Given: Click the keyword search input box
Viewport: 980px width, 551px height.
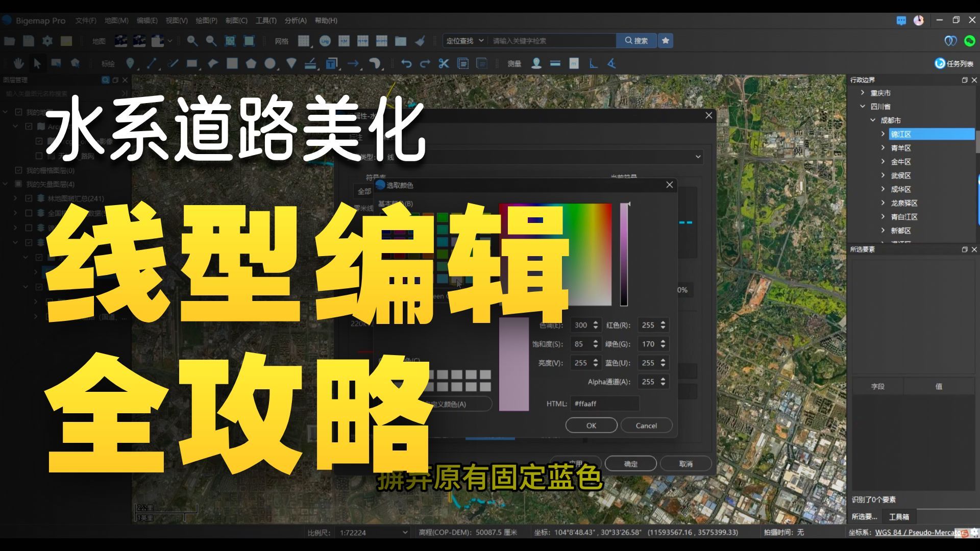Looking at the screenshot, I should [552, 41].
